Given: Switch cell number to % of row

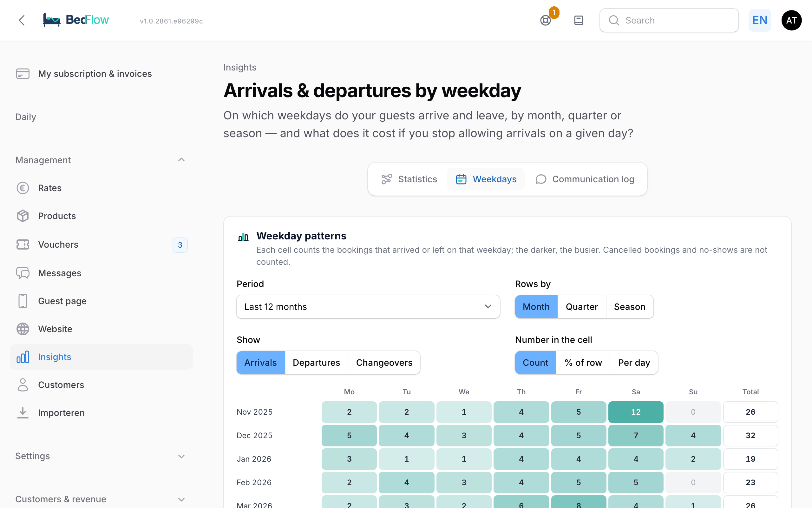Looking at the screenshot, I should coord(583,363).
